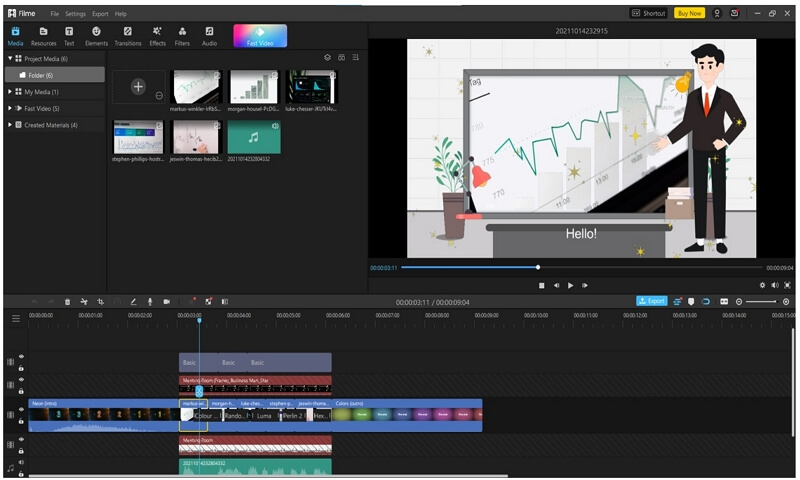This screenshot has width=800, height=480.
Task: Mute the audio track speaker icon
Action: pos(21,463)
